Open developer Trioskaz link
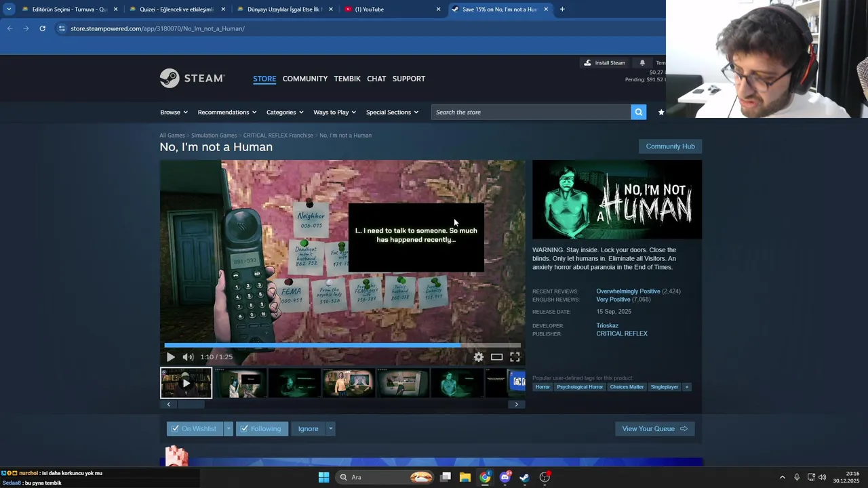 607,325
